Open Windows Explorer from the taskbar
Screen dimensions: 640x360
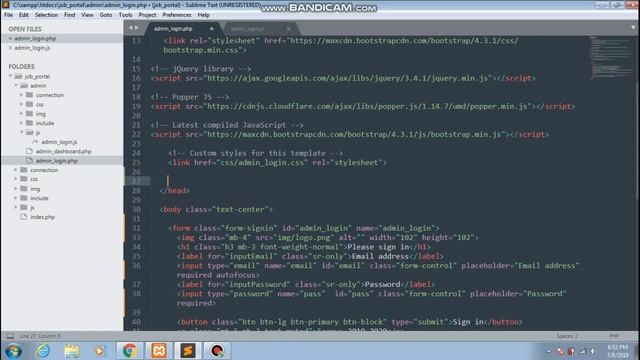coord(72,351)
